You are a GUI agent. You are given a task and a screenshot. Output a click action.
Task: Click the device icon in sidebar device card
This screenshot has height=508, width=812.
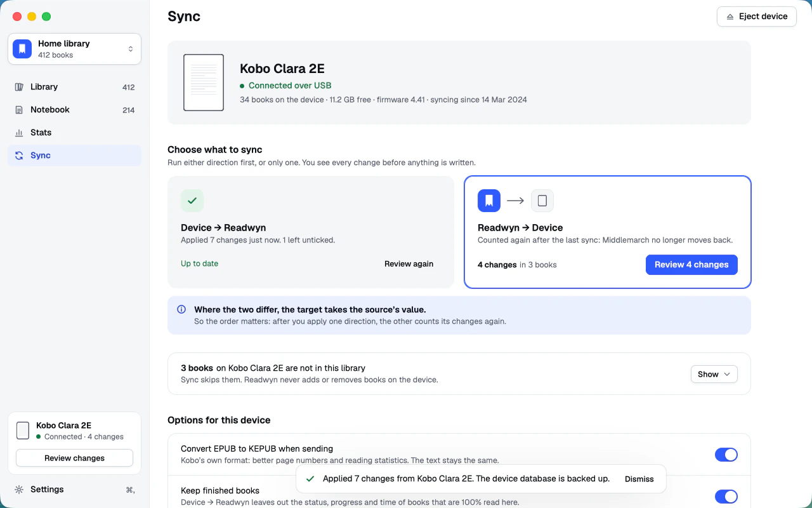(x=23, y=431)
